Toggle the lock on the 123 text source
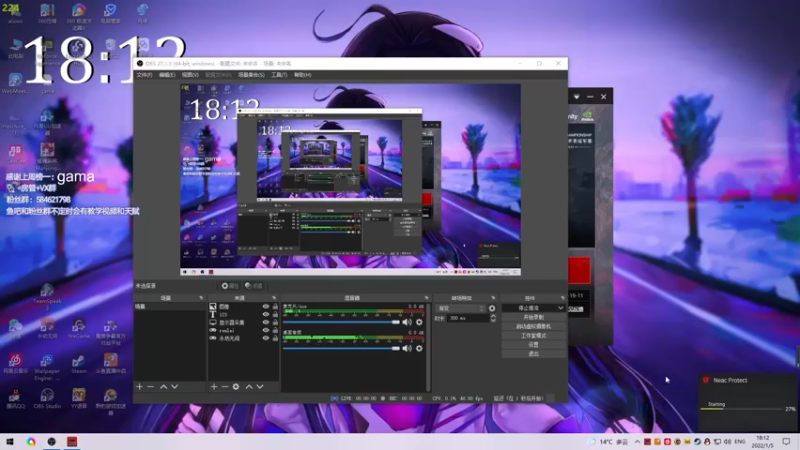 click(275, 314)
